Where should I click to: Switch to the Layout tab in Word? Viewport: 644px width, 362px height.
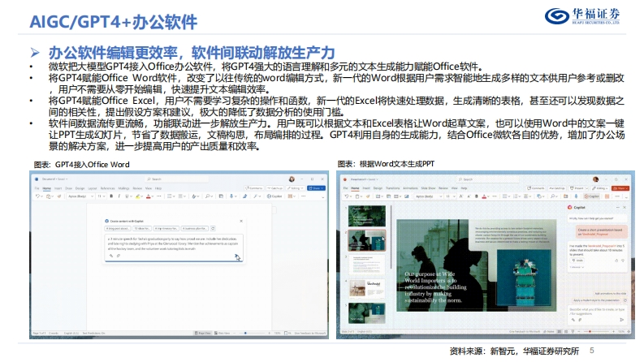(93, 188)
